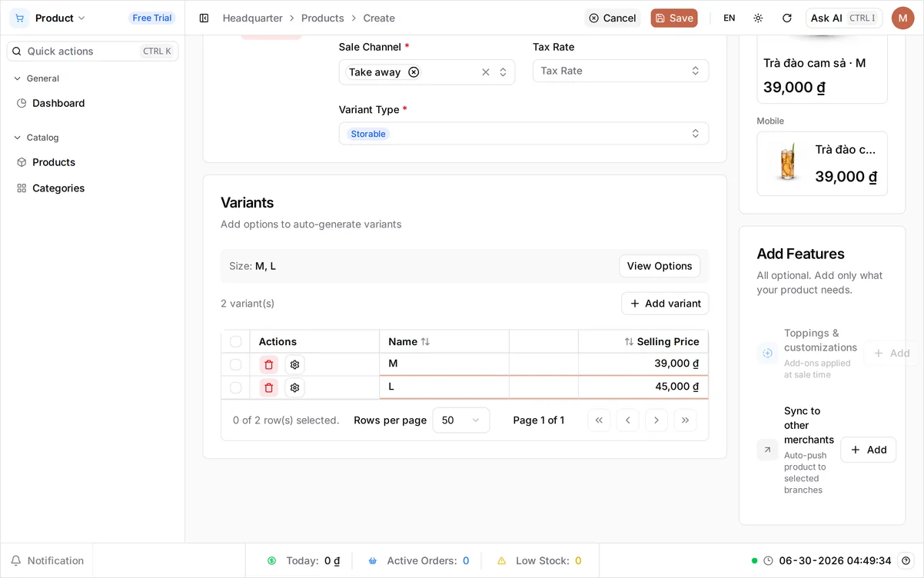924x578 pixels.
Task: Check the select-all variants checkbox
Action: point(235,342)
